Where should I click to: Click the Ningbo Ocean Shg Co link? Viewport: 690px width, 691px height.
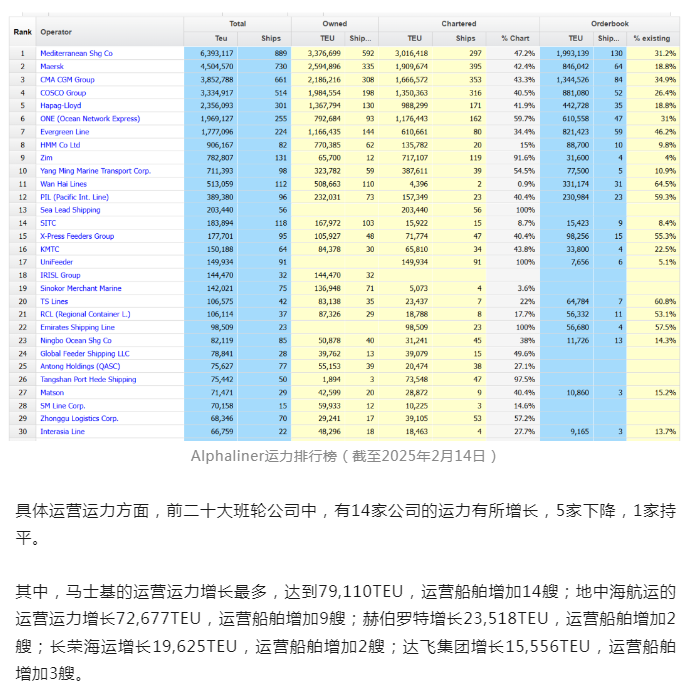coord(76,341)
